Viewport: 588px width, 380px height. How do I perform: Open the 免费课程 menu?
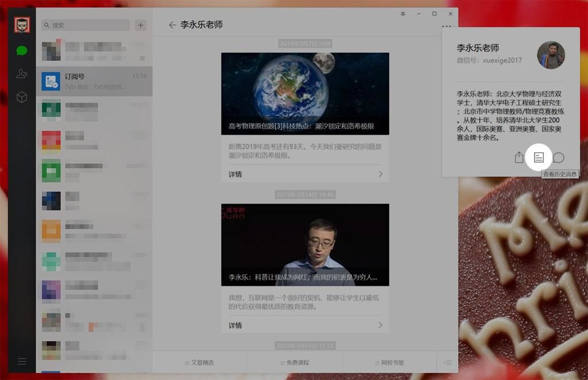pyautogui.click(x=295, y=363)
